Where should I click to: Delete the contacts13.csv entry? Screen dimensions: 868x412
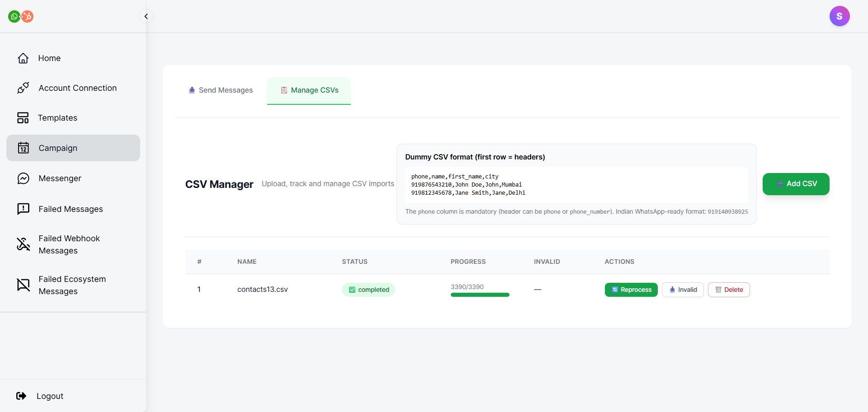(x=729, y=290)
